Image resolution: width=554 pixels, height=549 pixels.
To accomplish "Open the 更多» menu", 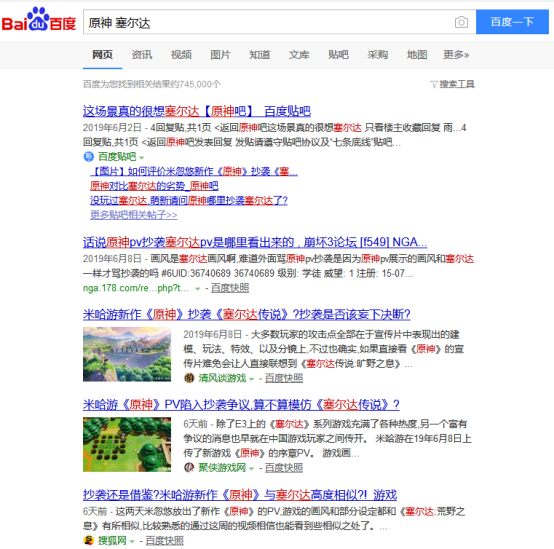I will 456,55.
